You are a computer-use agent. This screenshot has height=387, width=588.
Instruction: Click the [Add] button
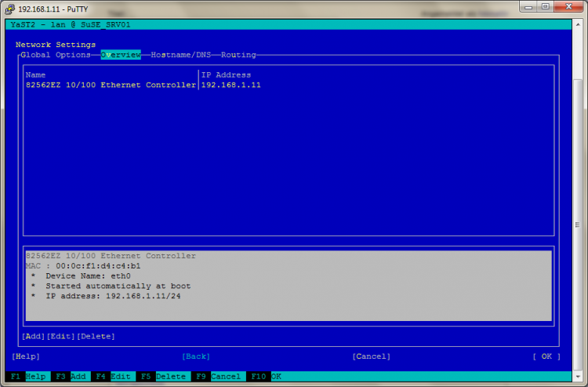coord(34,336)
